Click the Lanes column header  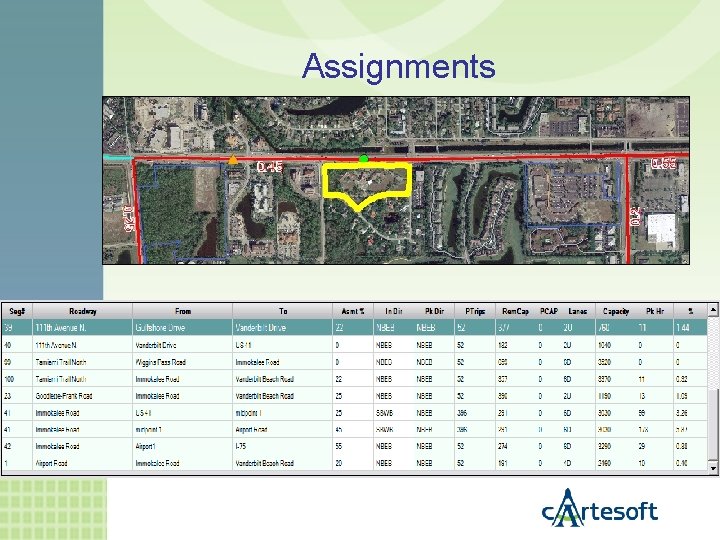pyautogui.click(x=578, y=311)
